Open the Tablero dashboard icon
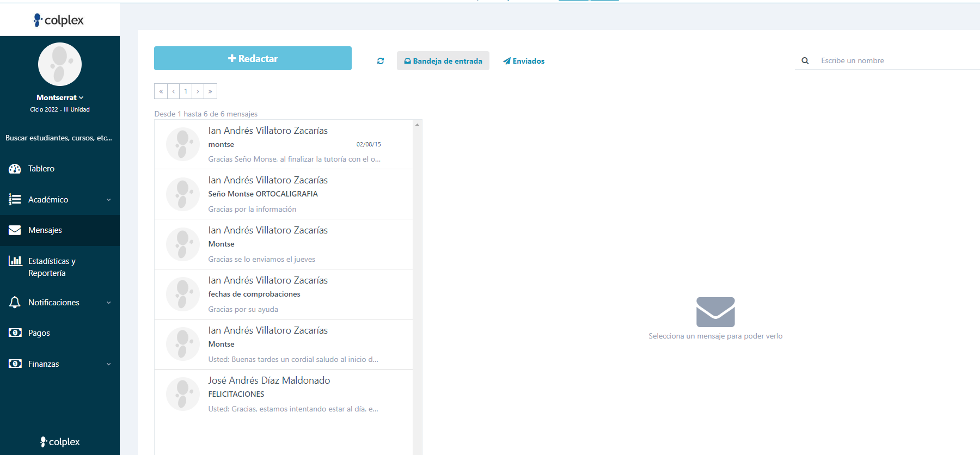 coord(15,169)
